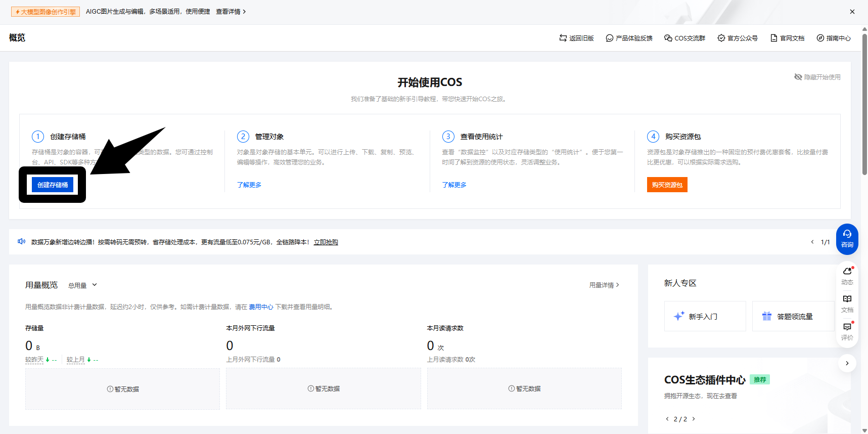
Task: Click the 上月外网下行流量 0 line
Action: coord(253,360)
